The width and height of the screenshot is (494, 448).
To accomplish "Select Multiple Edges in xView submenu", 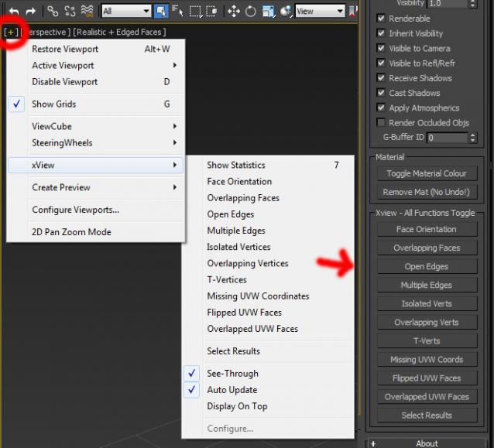I will [268, 231].
